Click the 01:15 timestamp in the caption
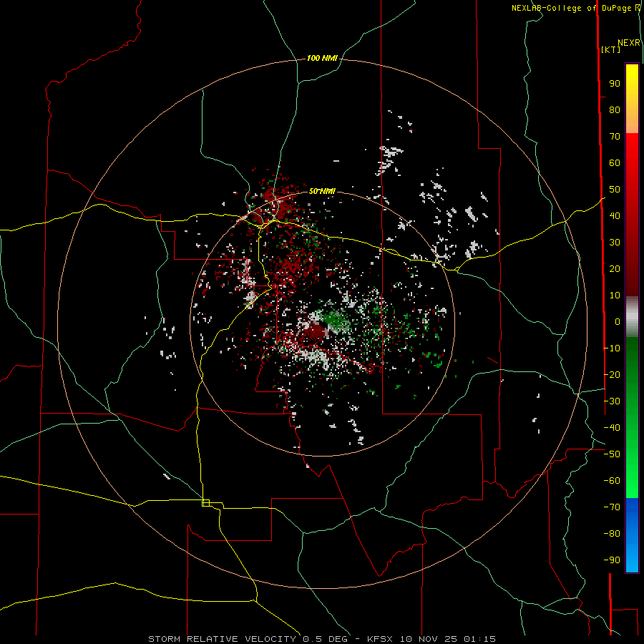Image resolution: width=644 pixels, height=644 pixels. tap(479, 639)
